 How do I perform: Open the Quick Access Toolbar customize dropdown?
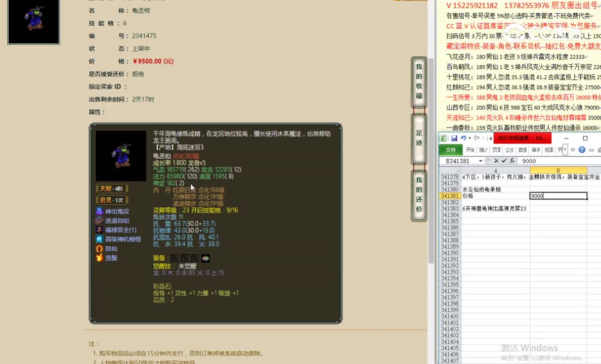(x=490, y=138)
